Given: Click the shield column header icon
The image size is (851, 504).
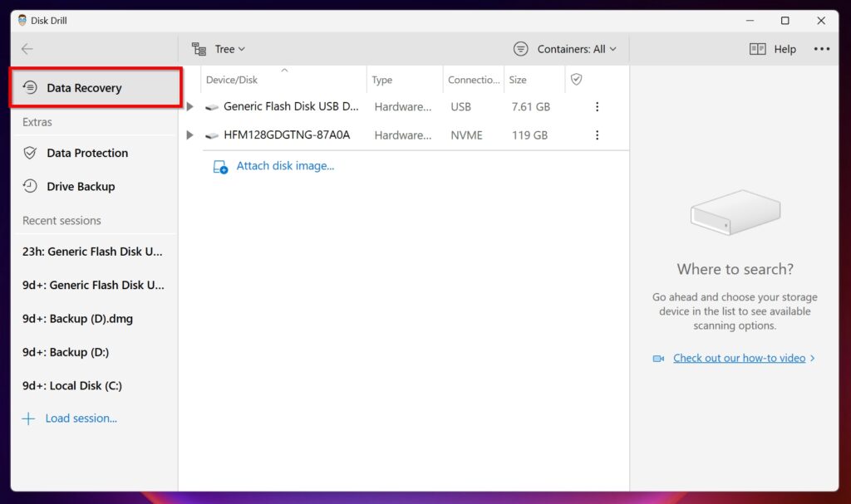Looking at the screenshot, I should click(576, 79).
